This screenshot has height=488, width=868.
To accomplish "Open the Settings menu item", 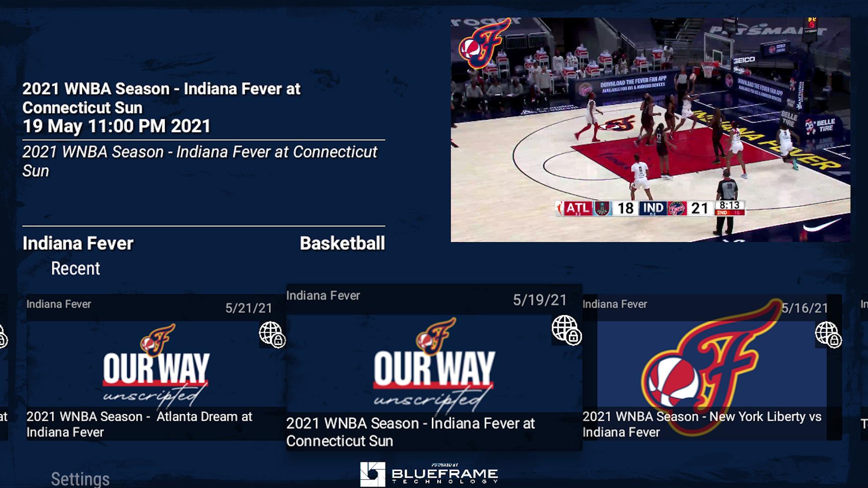I will (x=80, y=479).
